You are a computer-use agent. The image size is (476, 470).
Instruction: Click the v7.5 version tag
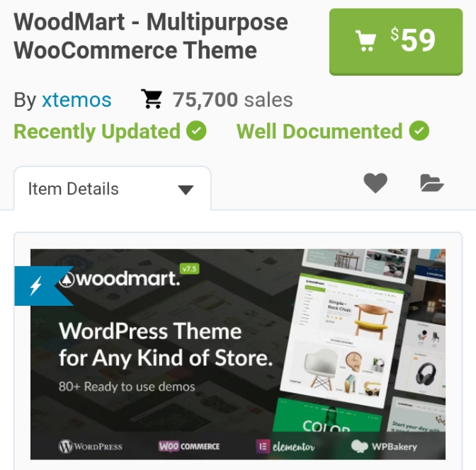click(x=189, y=268)
